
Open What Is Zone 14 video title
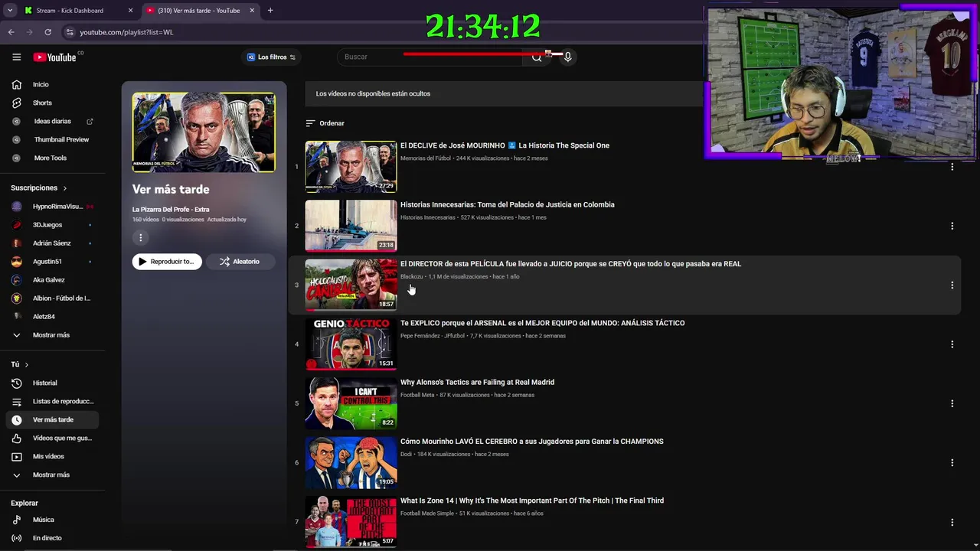[x=532, y=500]
